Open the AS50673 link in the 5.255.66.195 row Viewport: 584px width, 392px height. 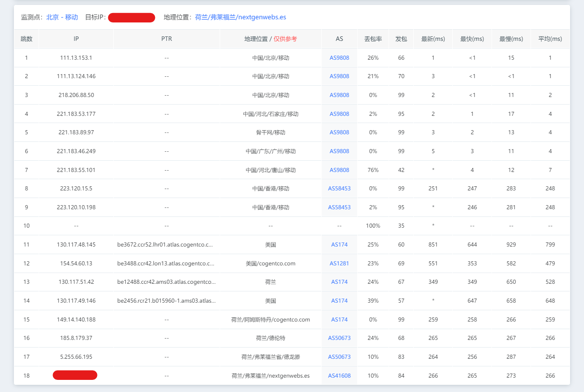pos(339,357)
